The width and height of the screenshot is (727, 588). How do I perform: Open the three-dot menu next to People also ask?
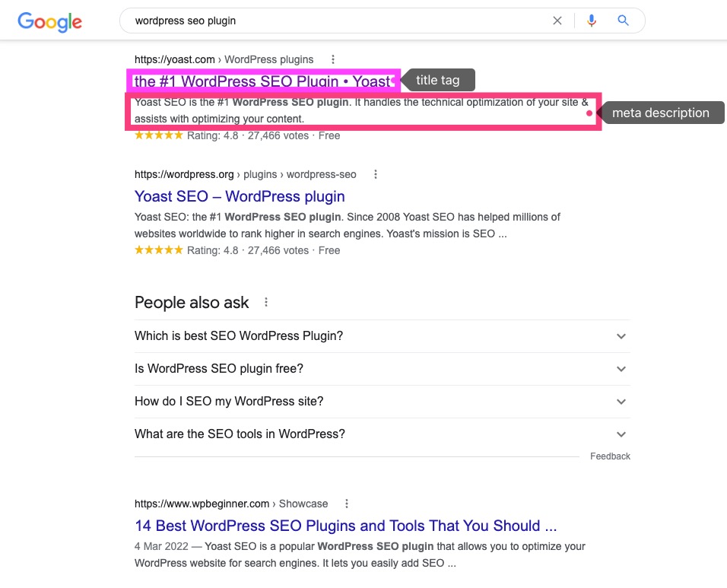[x=265, y=302]
